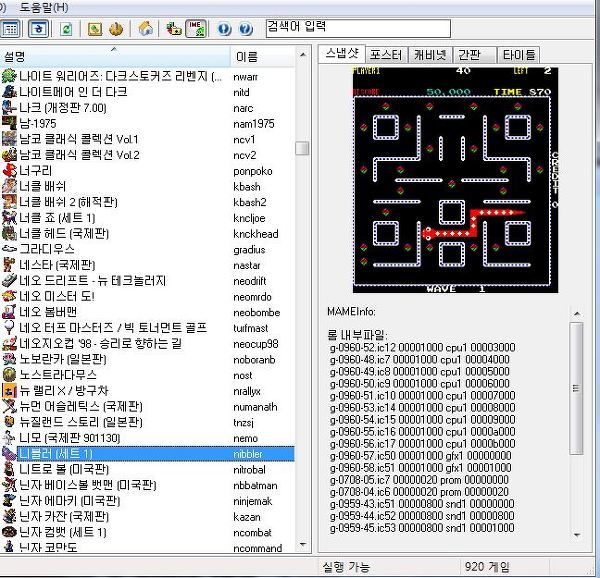The width and height of the screenshot is (600, 578).
Task: Select the 노보란카 (일본판) row
Action: pyautogui.click(x=147, y=359)
